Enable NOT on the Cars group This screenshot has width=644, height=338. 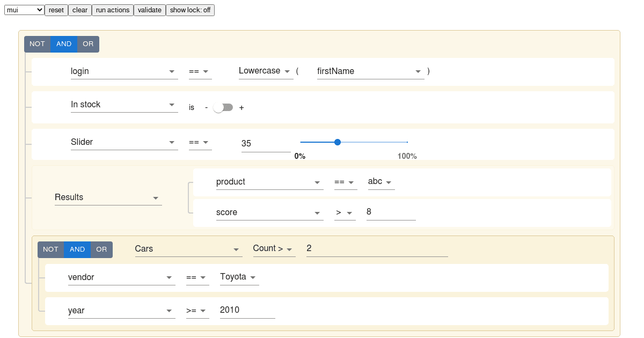50,249
